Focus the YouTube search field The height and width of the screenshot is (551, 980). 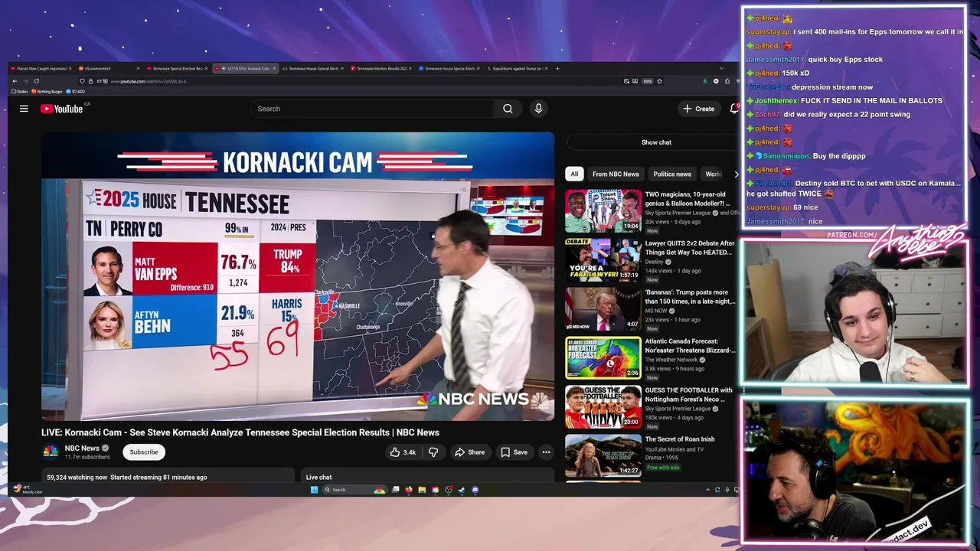pyautogui.click(x=373, y=109)
